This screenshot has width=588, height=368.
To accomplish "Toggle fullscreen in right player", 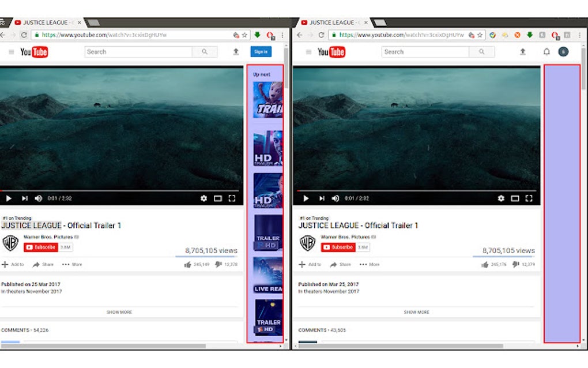I will pyautogui.click(x=529, y=198).
